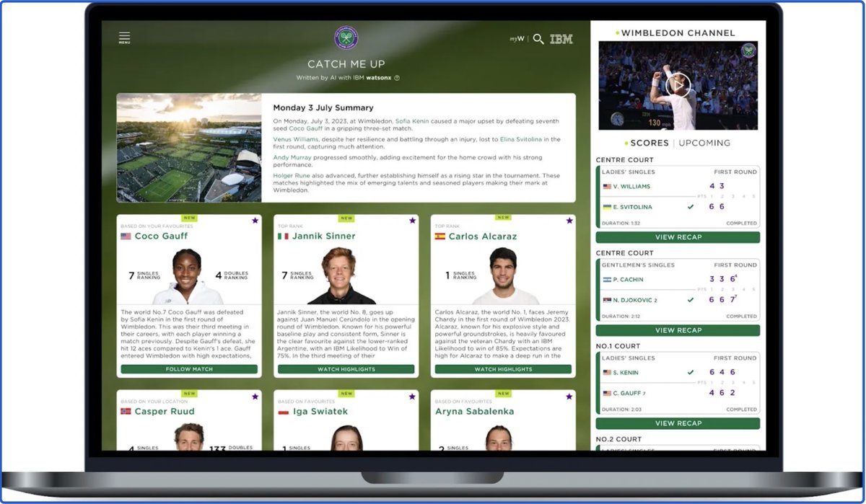Open the myW account link
866x504 pixels.
[x=517, y=39]
